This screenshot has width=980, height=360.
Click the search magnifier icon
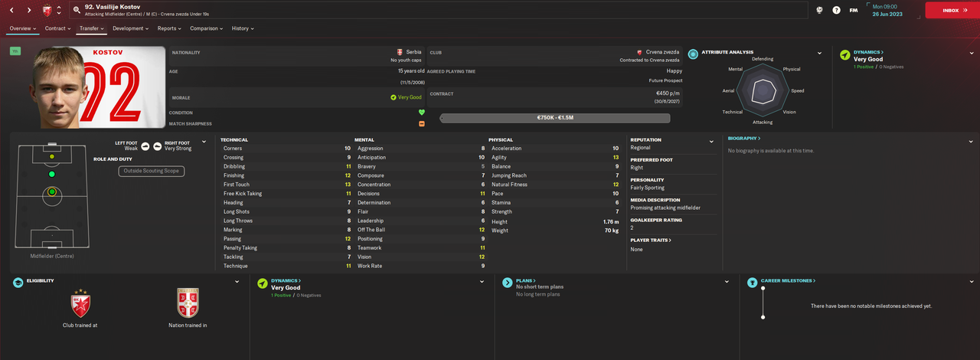[x=77, y=10]
